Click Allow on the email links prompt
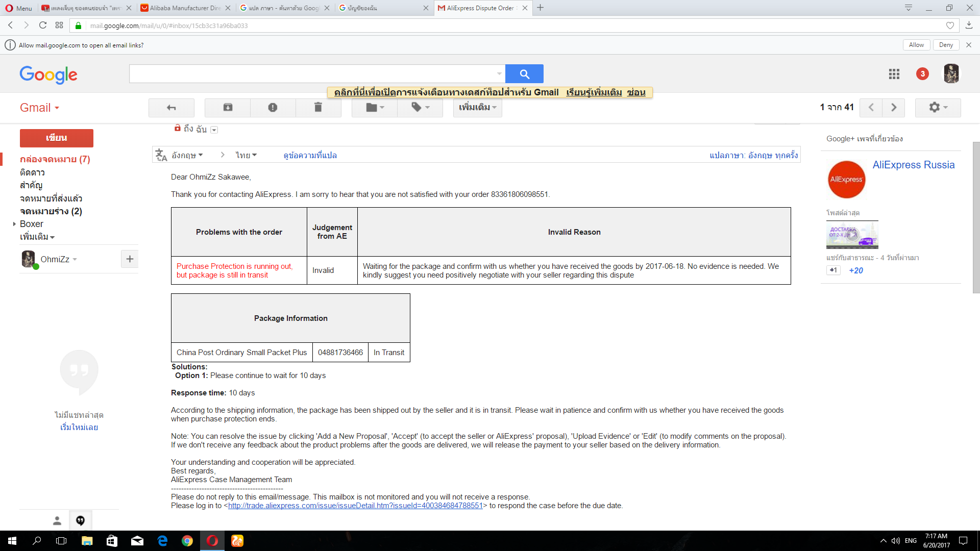This screenshot has height=551, width=980. [916, 45]
